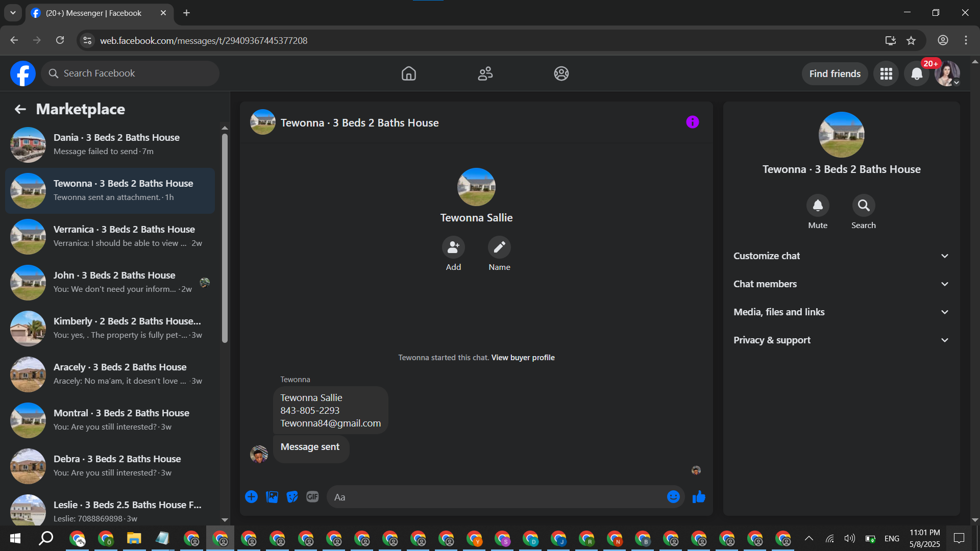Click Tewonna Sallie name under profile photo
The width and height of the screenshot is (980, 551).
pyautogui.click(x=476, y=218)
